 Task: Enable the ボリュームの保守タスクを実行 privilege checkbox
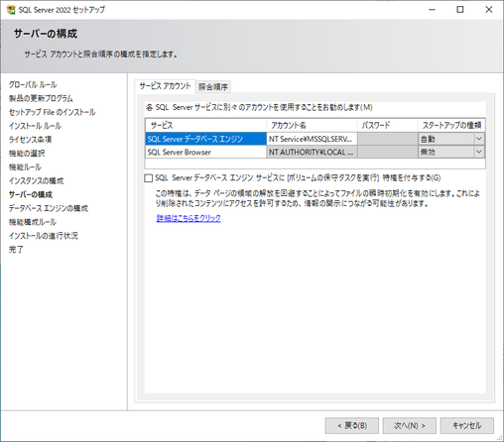[149, 178]
